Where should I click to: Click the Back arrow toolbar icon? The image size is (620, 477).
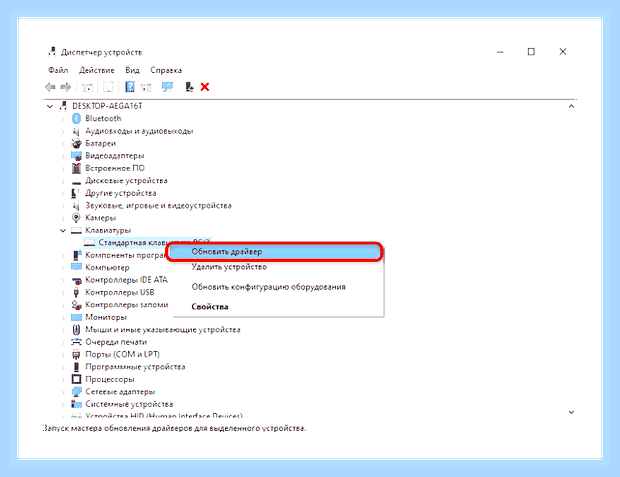point(50,87)
